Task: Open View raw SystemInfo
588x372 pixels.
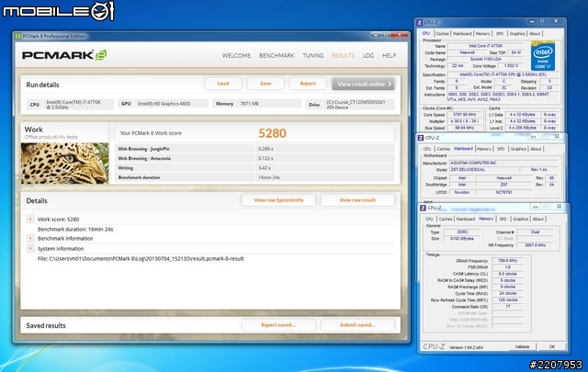Action: [x=278, y=200]
